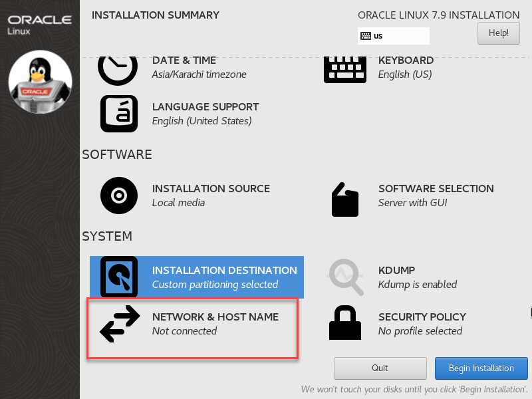Click the Oracle penguin mascot image

[x=40, y=82]
